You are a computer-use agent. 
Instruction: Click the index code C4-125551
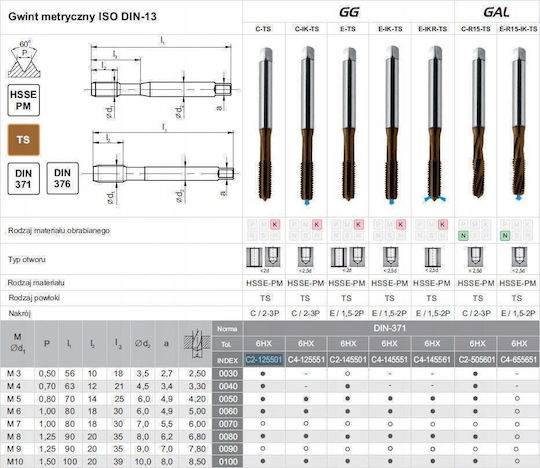[306, 360]
